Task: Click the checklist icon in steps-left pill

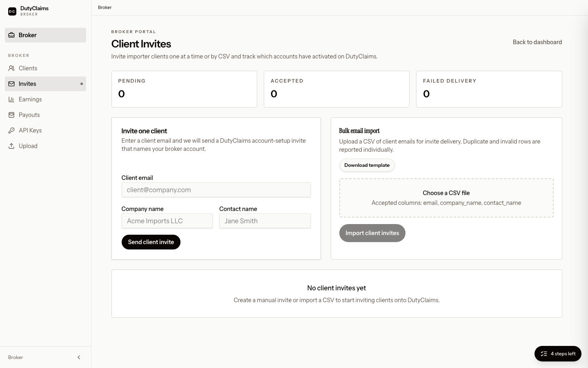Action: coord(544,354)
